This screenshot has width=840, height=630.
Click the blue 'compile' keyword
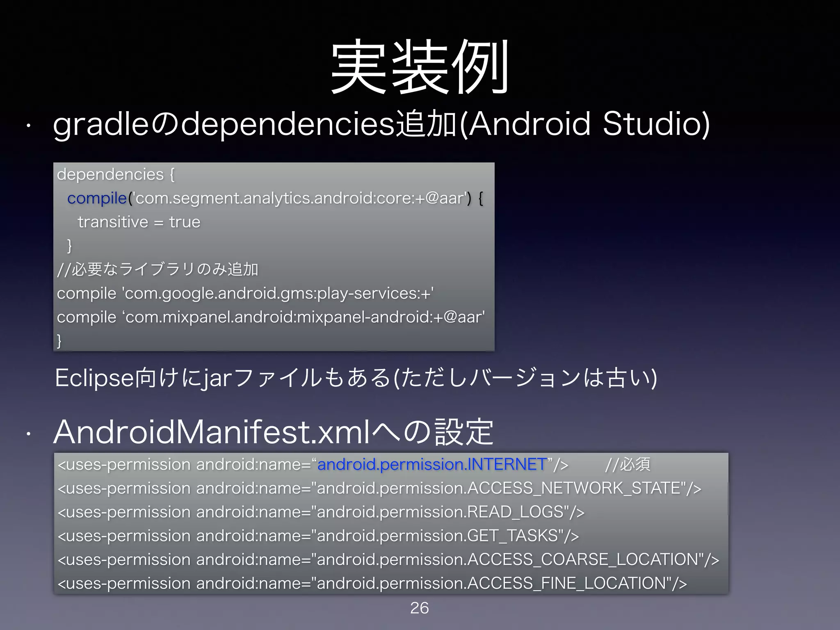coord(97,199)
